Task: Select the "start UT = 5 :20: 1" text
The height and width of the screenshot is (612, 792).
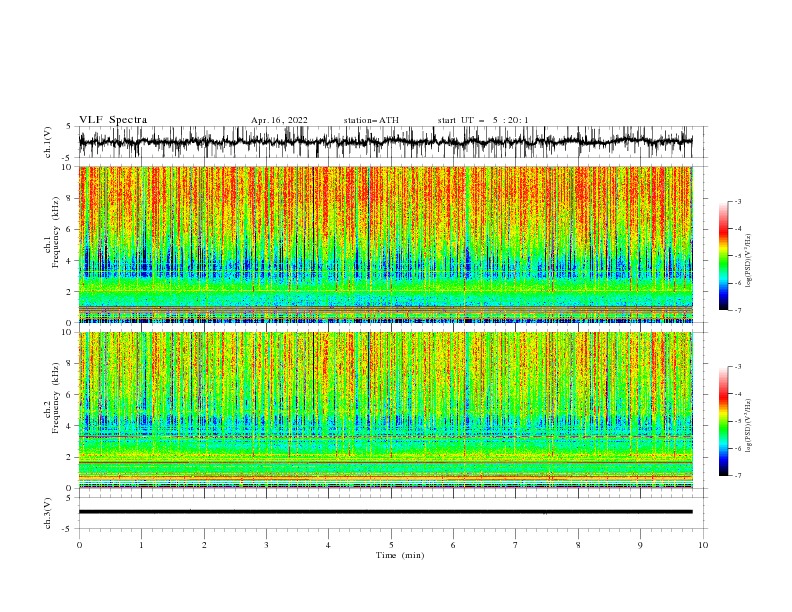Action: pos(483,120)
